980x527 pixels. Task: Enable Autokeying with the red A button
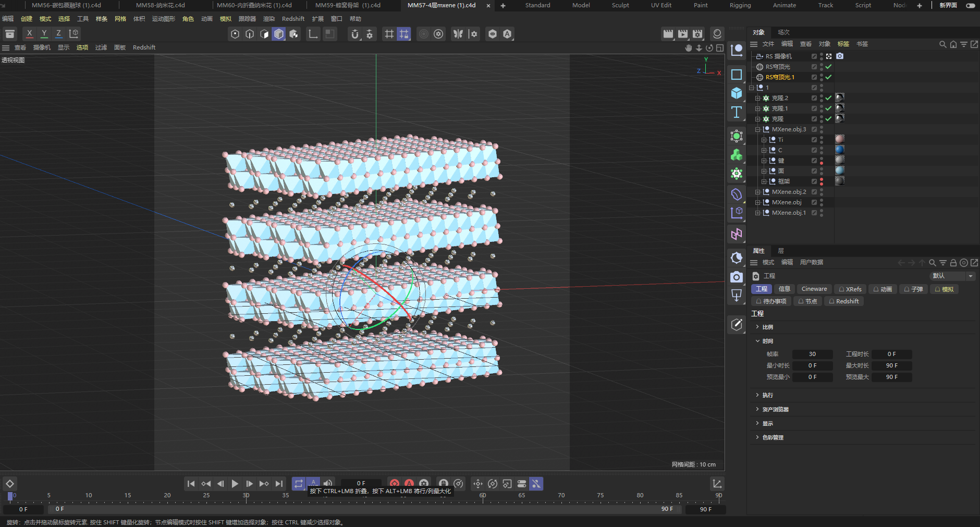coord(409,484)
